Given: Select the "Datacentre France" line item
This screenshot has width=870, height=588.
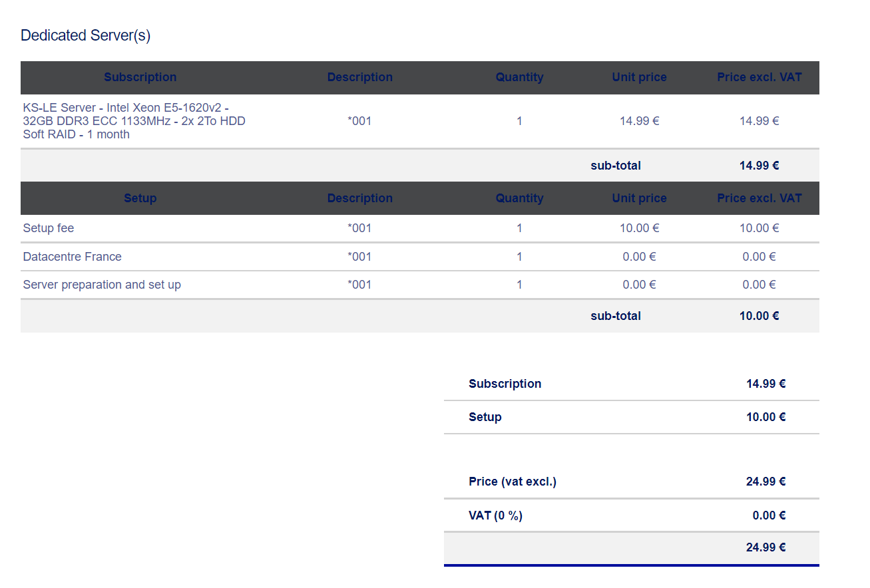Looking at the screenshot, I should click(73, 257).
